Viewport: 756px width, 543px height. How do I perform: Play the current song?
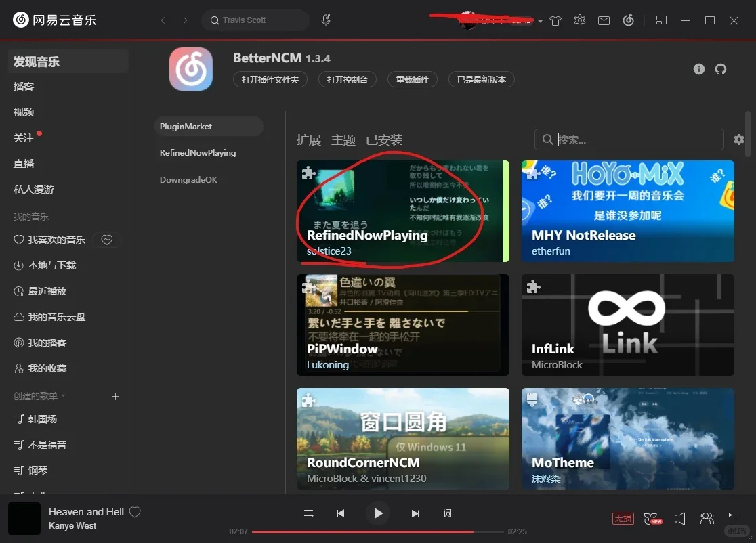coord(378,513)
